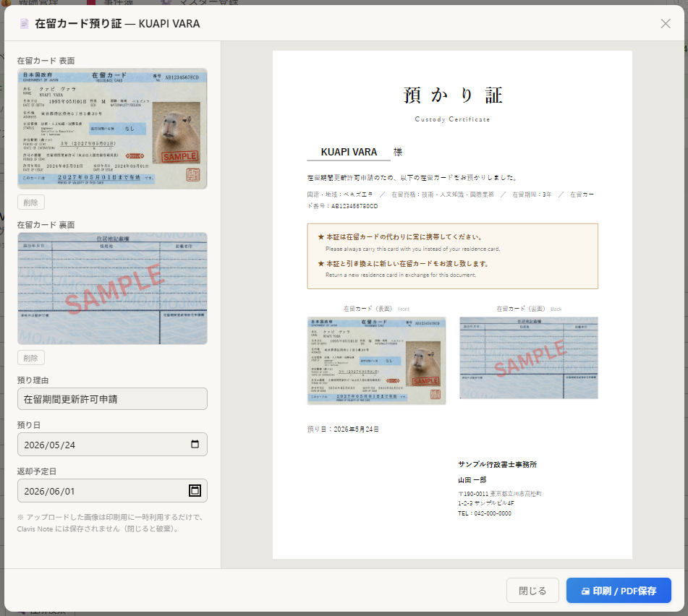Click the printer icon on the print button
The image size is (688, 616).
coord(585,591)
